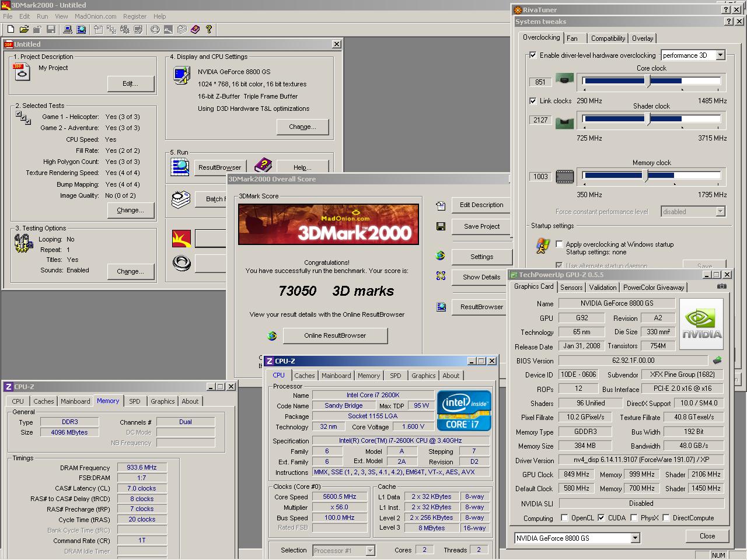
Task: Click the Shader clock slider handle
Action: 648,119
